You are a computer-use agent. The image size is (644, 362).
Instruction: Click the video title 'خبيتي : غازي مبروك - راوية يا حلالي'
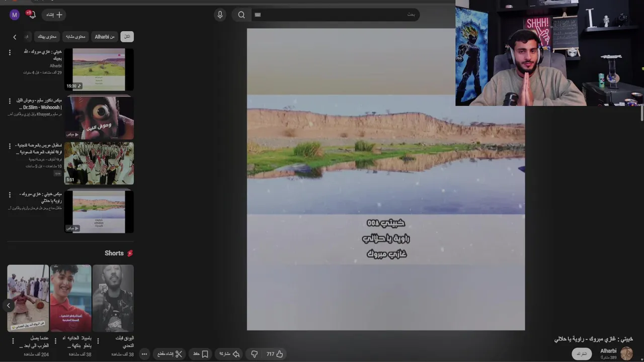tap(594, 339)
